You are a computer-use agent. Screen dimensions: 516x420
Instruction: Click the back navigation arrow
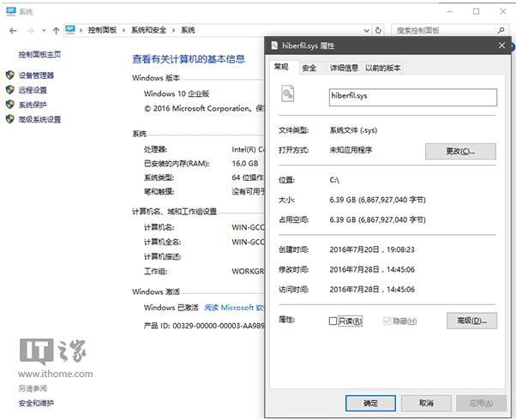click(x=13, y=30)
